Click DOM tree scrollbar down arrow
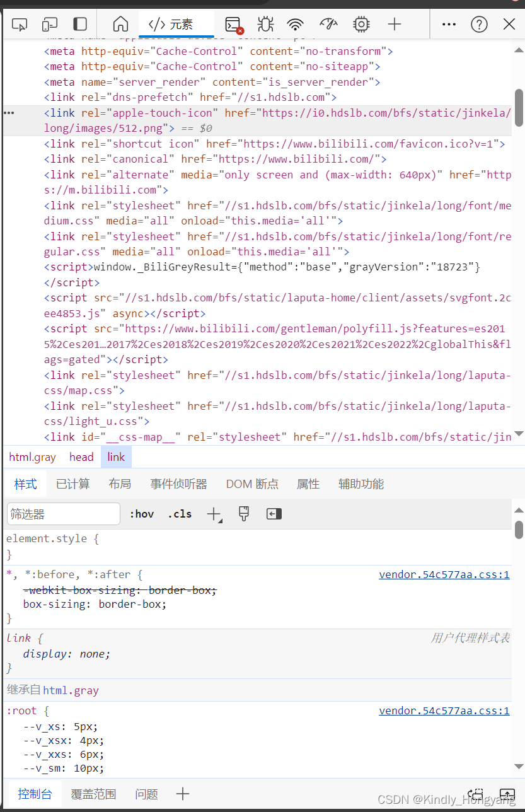This screenshot has width=525, height=812. click(519, 434)
